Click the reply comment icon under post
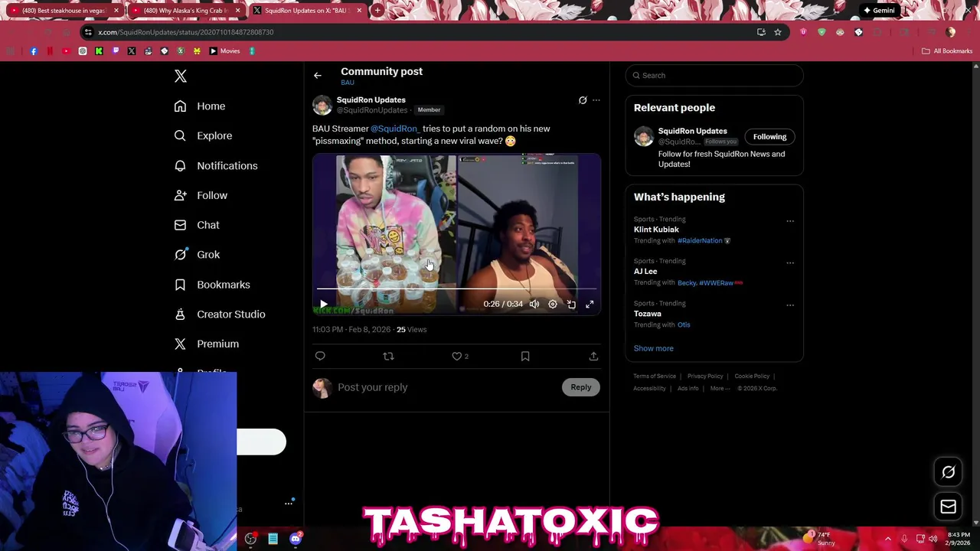The image size is (980, 551). pos(320,356)
